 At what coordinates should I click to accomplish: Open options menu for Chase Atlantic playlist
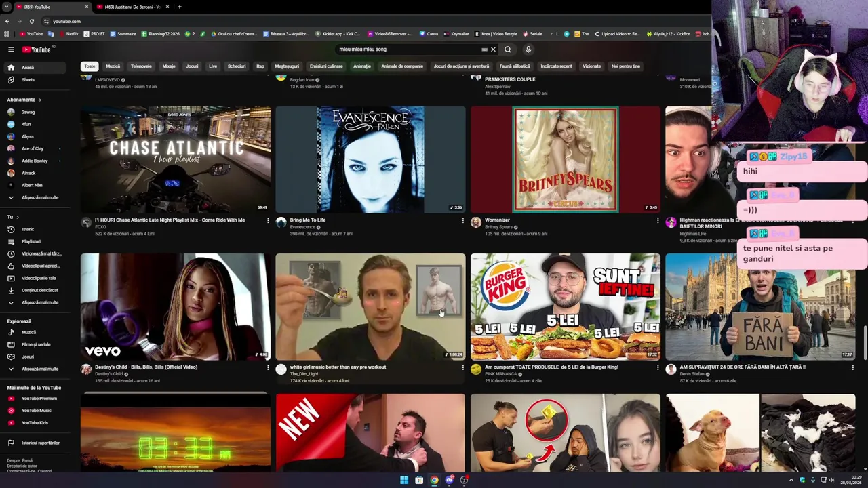tap(268, 220)
